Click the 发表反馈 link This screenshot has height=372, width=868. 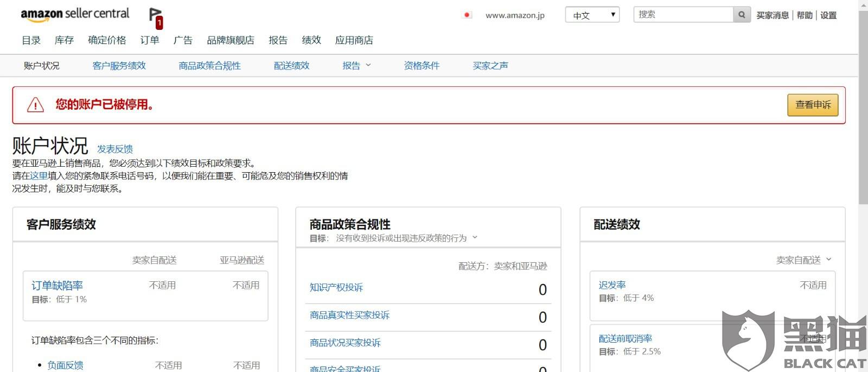115,149
